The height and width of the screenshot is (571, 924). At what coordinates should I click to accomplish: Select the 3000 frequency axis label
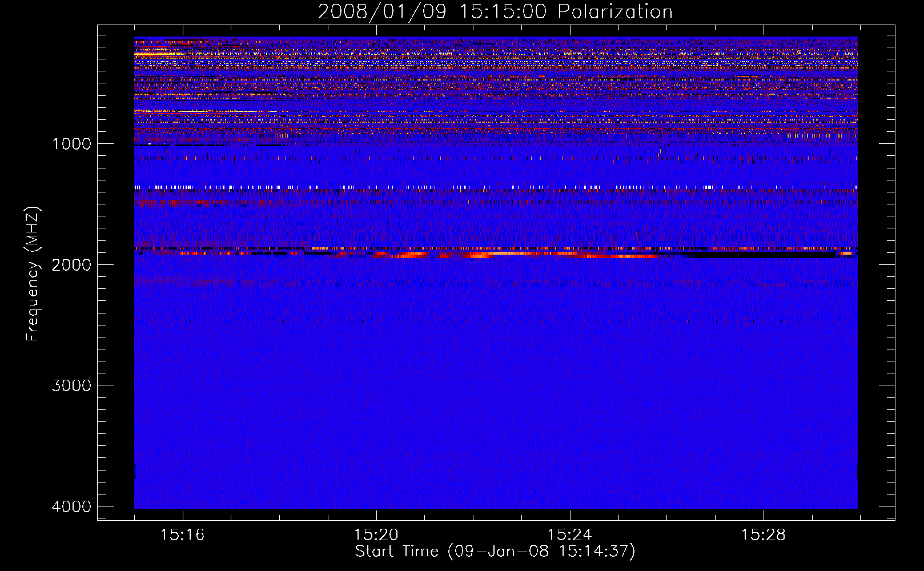click(x=71, y=385)
